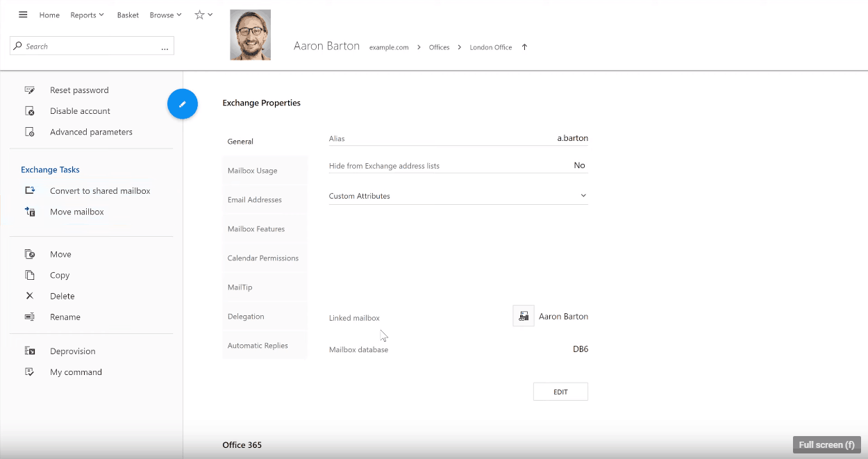The image size is (868, 459).
Task: Open the hamburger navigation menu
Action: (23, 15)
